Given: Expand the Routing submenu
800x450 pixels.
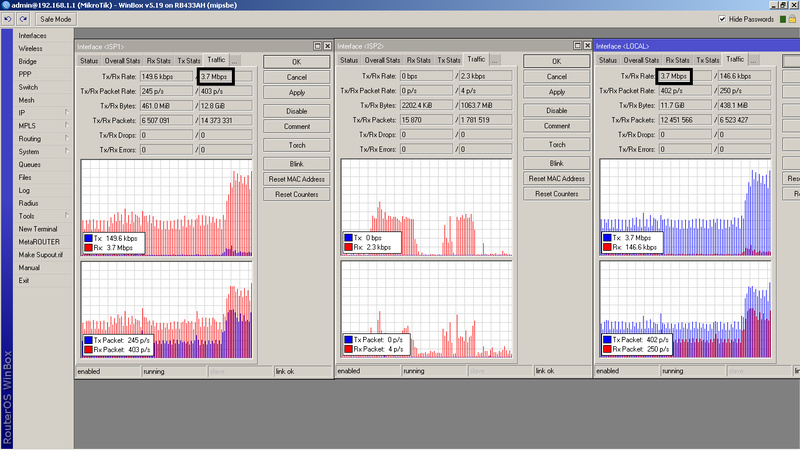Looking at the screenshot, I should (x=67, y=139).
